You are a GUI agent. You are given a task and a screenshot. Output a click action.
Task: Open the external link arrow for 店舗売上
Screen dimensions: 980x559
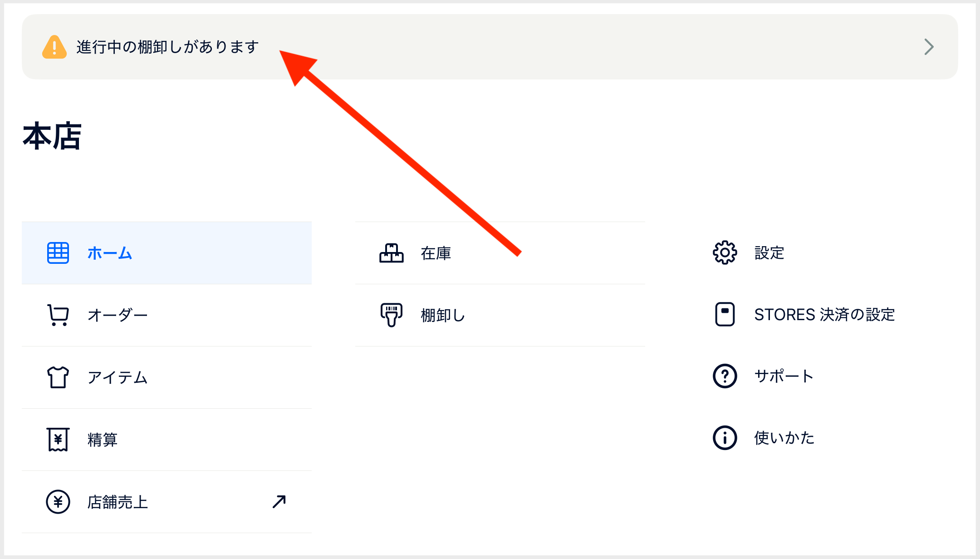pos(279,502)
